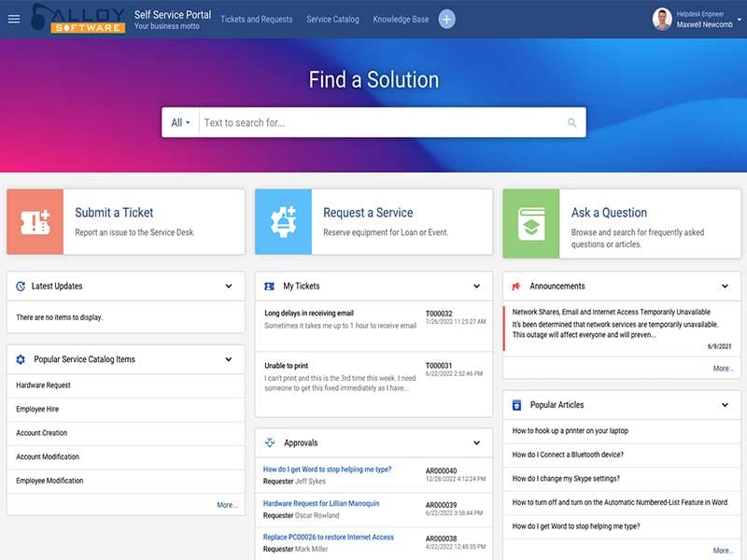The height and width of the screenshot is (560, 747).
Task: Open the All search scope dropdown
Action: point(180,123)
